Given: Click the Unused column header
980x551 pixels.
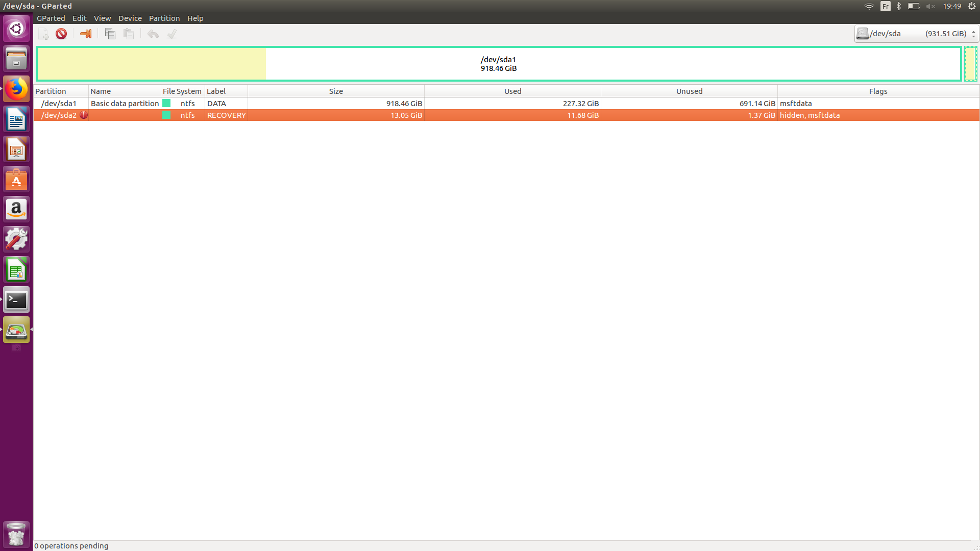Looking at the screenshot, I should (689, 91).
